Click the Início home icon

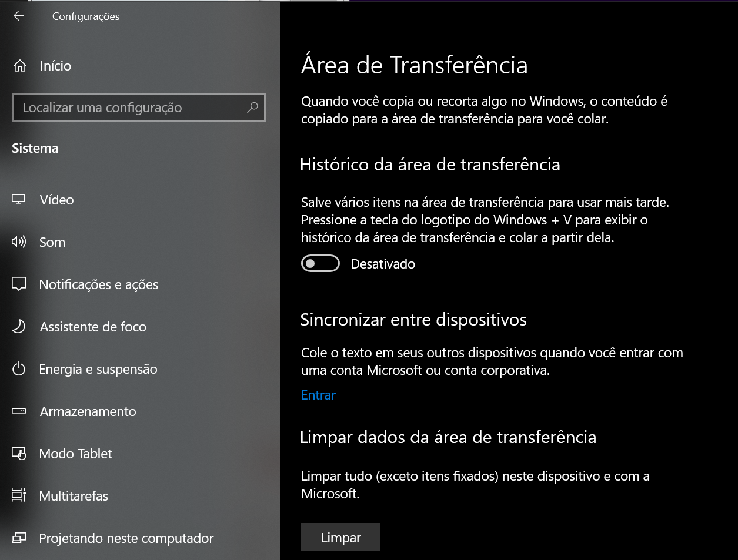click(19, 66)
